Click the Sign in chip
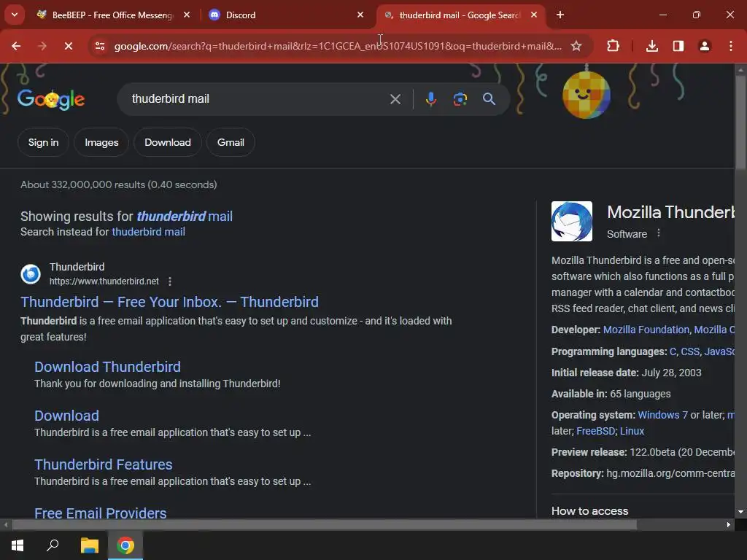 pos(43,142)
